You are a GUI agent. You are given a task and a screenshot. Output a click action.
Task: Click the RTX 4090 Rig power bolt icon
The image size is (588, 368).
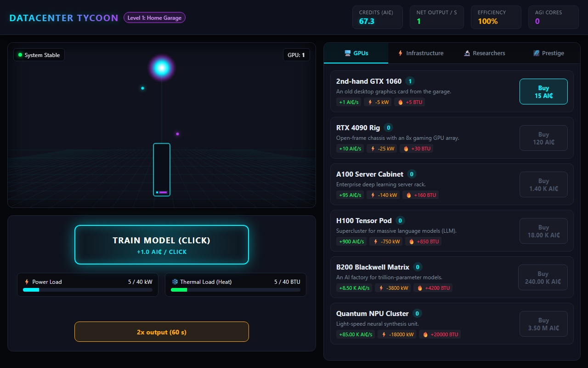[373, 149]
